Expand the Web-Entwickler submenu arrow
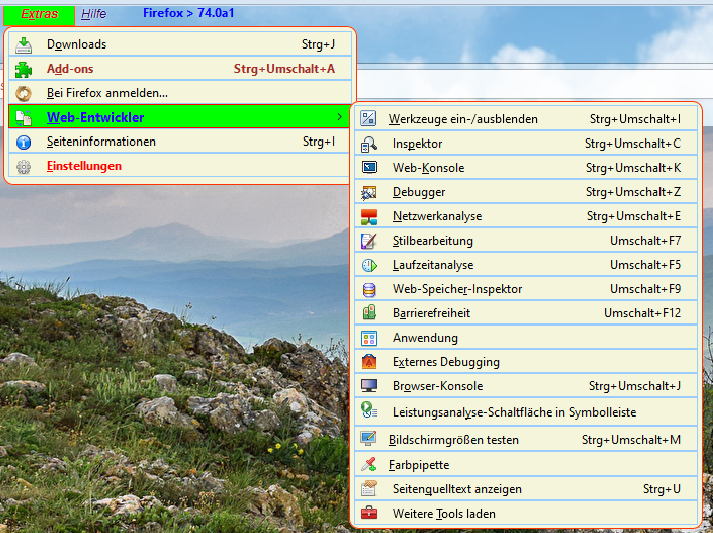Image resolution: width=713 pixels, height=533 pixels. [x=340, y=117]
